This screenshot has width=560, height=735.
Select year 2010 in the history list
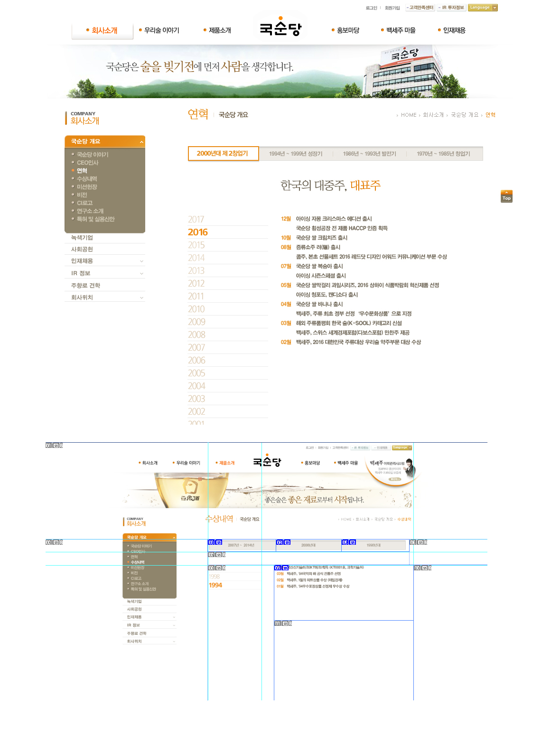pos(196,309)
